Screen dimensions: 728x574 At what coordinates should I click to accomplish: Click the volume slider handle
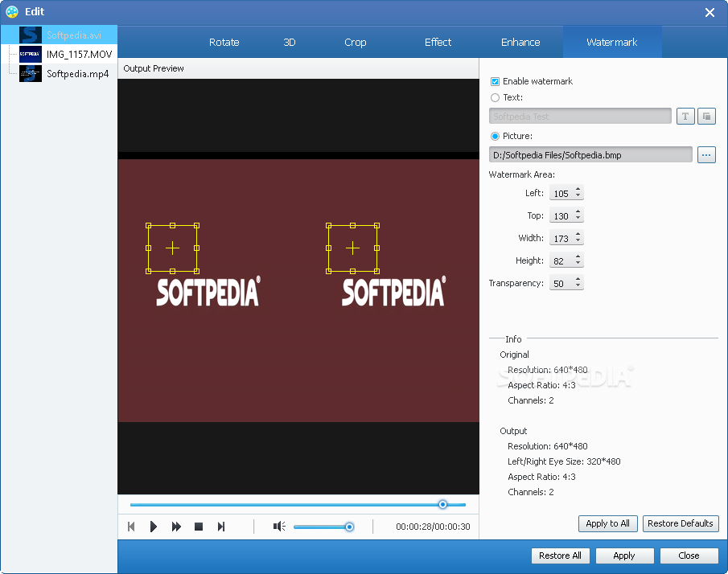349,527
